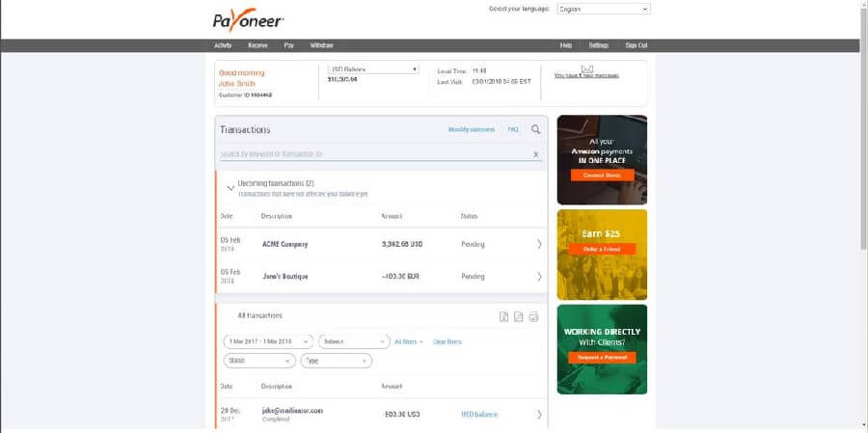Open the Withdraw menu

(321, 45)
